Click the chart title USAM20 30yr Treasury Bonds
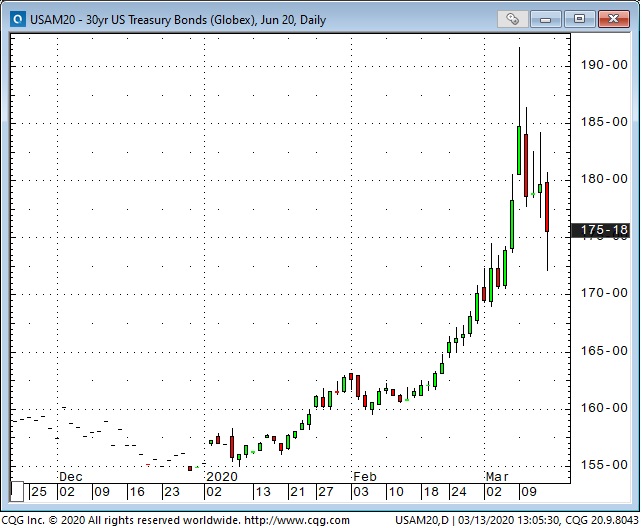Image resolution: width=642 pixels, height=528 pixels. [x=178, y=20]
